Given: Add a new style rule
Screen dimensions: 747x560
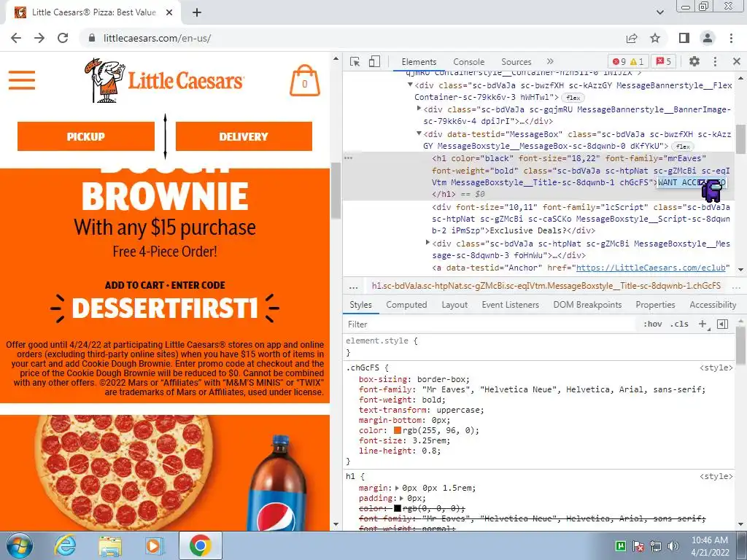Looking at the screenshot, I should 703,324.
